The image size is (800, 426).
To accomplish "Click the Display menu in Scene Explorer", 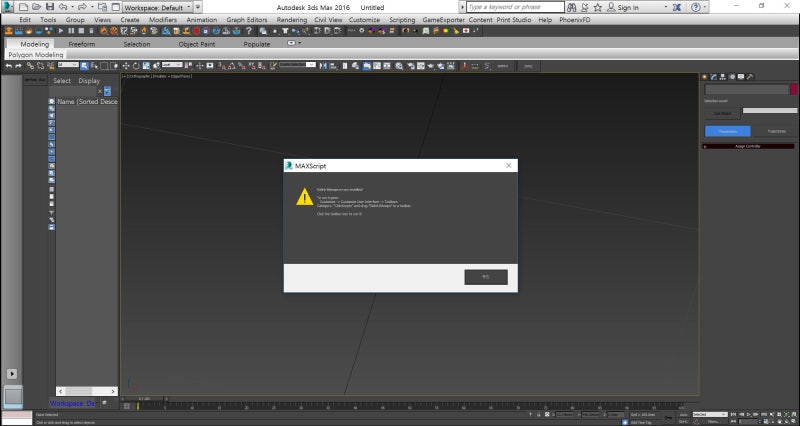I will (89, 81).
